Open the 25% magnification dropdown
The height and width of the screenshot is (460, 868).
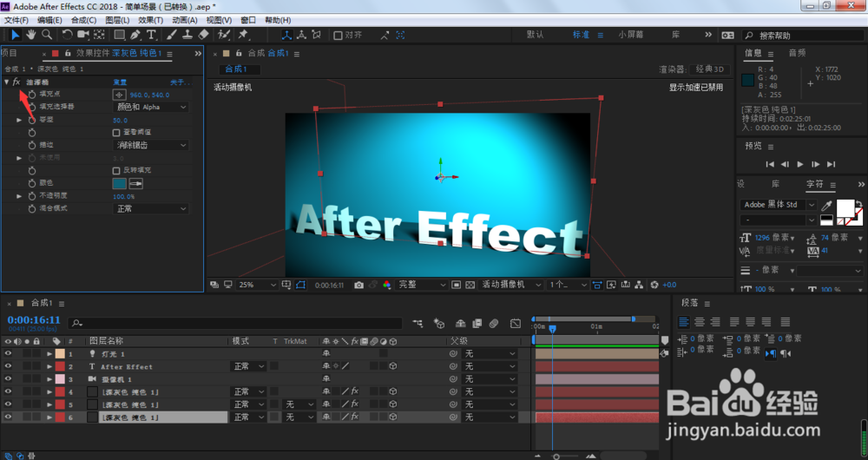(x=257, y=285)
